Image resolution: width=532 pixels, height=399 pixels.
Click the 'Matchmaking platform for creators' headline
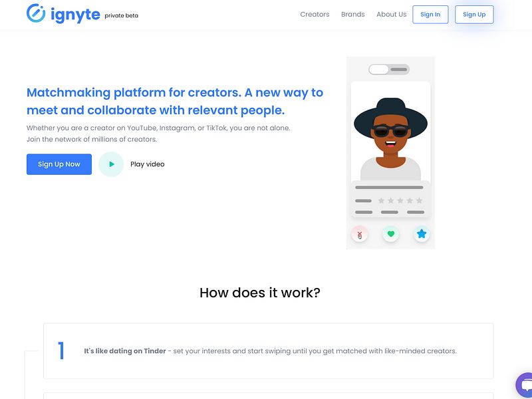[x=175, y=101]
